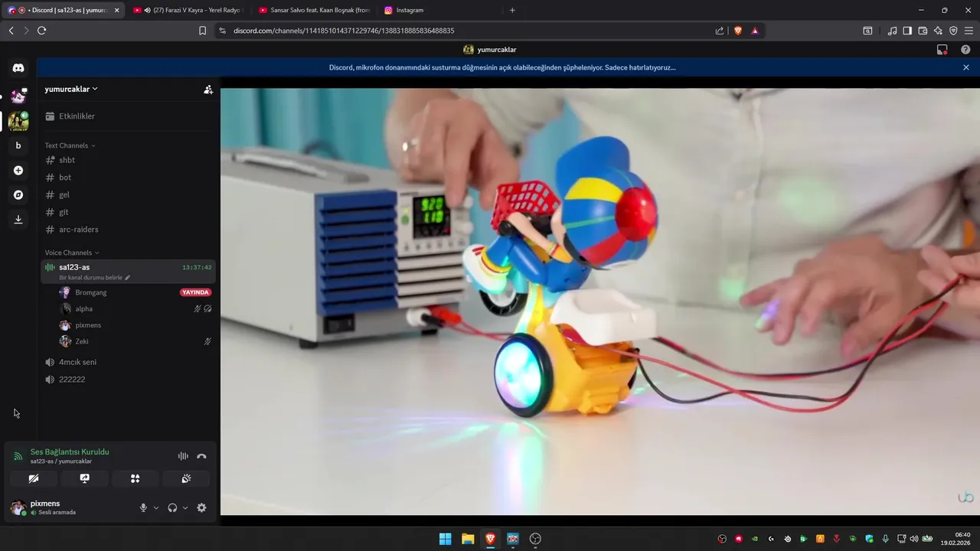Open Discord inbox icon at top right
The height and width of the screenshot is (551, 980).
[x=942, y=50]
